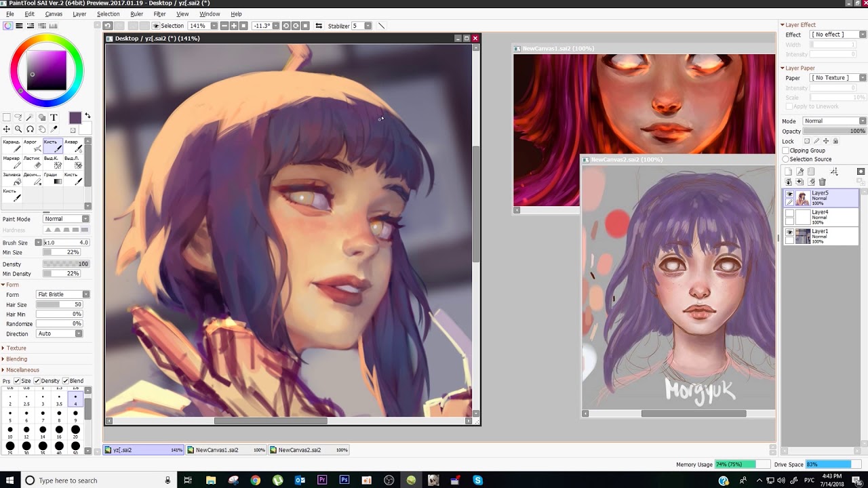The height and width of the screenshot is (488, 868).
Task: Expand the Texture section
Action: pyautogui.click(x=15, y=348)
